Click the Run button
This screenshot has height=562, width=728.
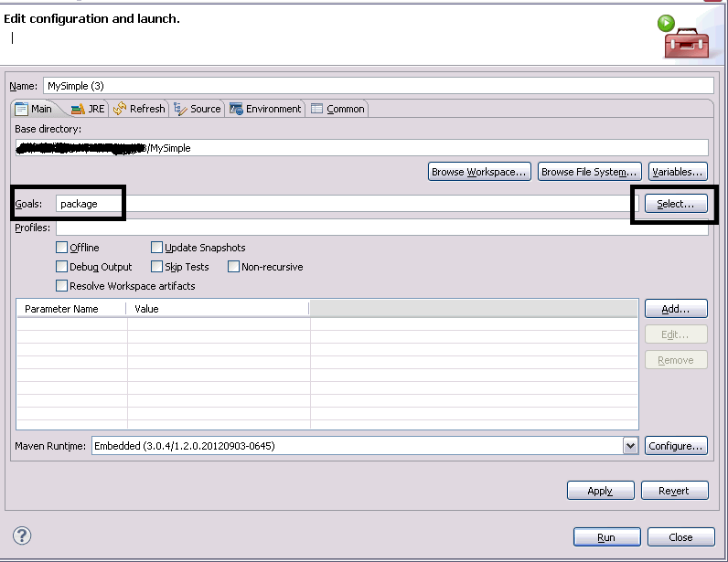click(605, 537)
